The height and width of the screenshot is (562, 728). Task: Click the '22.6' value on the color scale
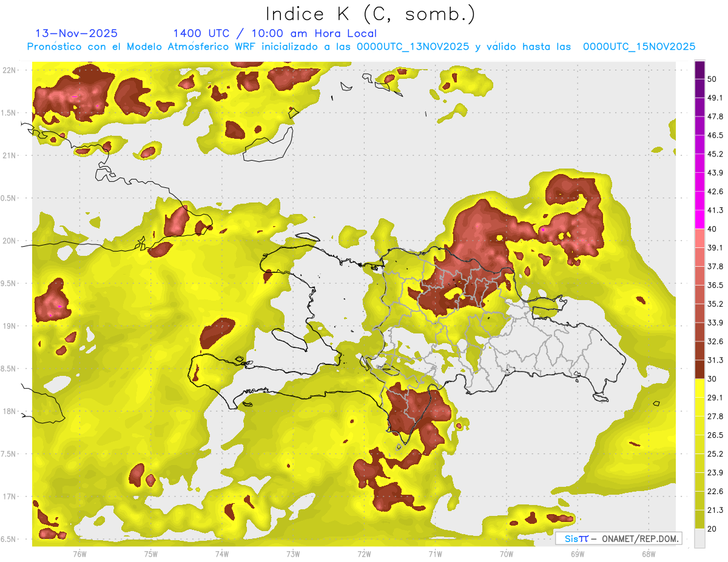pos(715,492)
